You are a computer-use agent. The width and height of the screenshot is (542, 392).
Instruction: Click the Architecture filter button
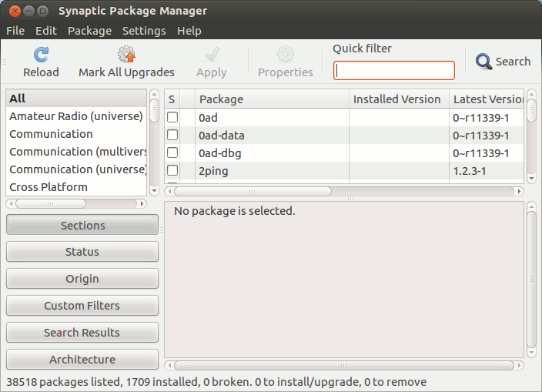pyautogui.click(x=82, y=360)
